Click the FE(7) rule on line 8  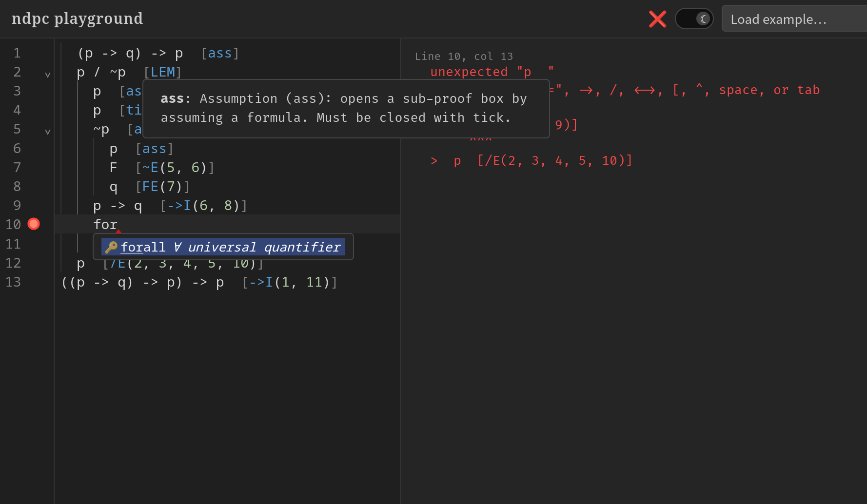pyautogui.click(x=162, y=187)
